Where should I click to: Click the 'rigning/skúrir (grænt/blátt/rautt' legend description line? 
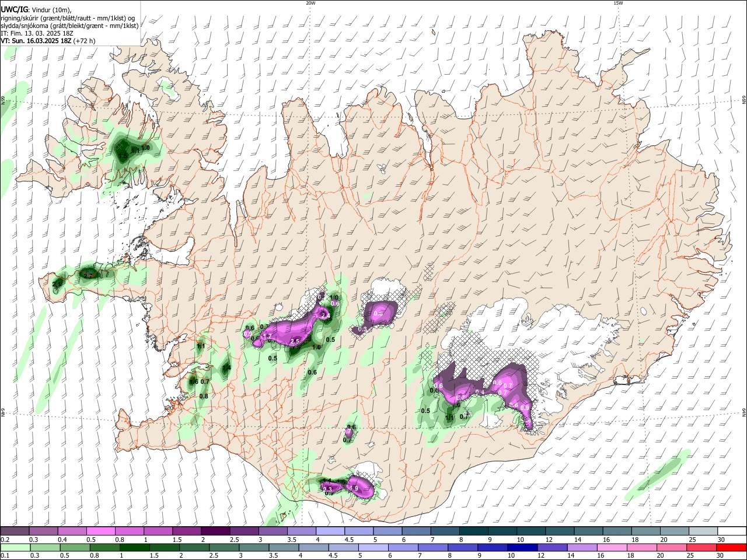(69, 18)
